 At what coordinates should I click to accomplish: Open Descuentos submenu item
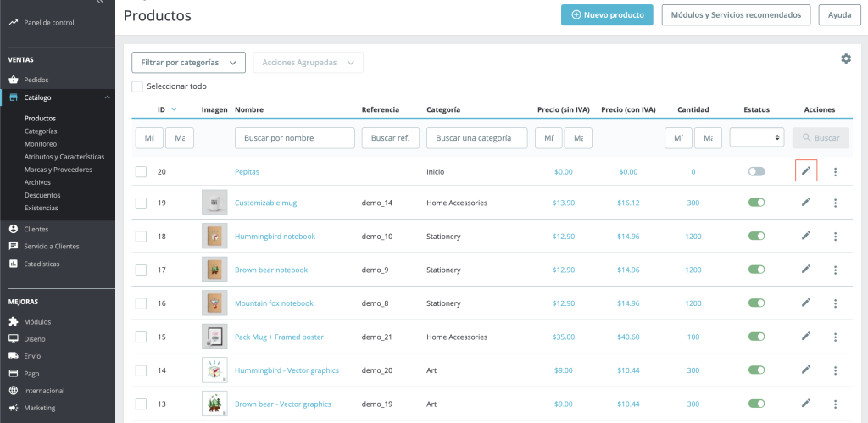click(x=42, y=195)
